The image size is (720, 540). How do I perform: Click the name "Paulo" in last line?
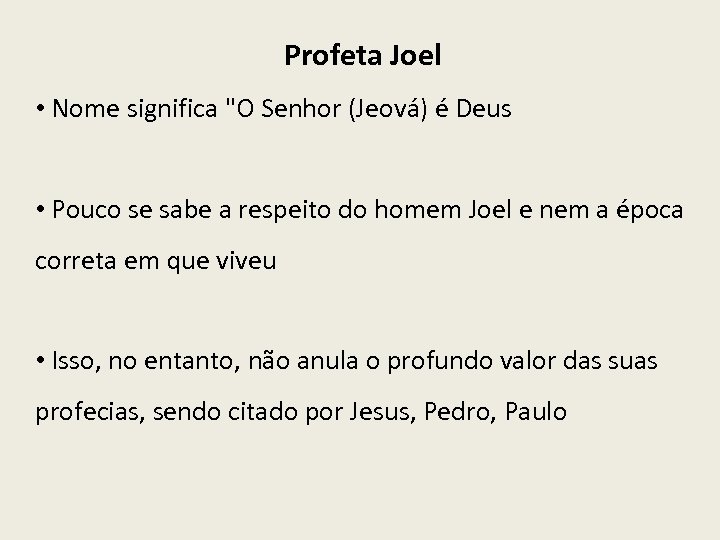[536, 411]
